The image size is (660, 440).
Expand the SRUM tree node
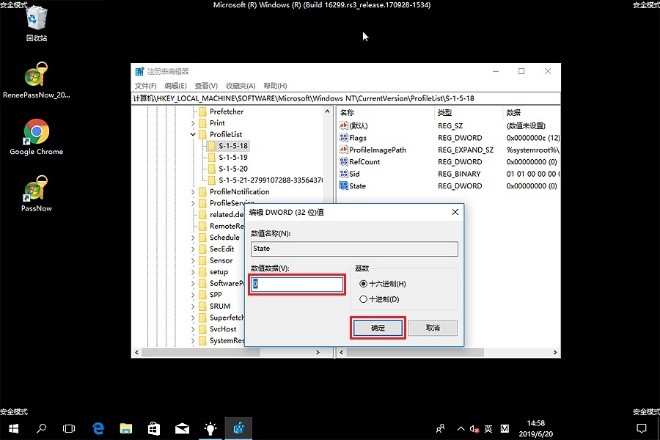point(193,306)
